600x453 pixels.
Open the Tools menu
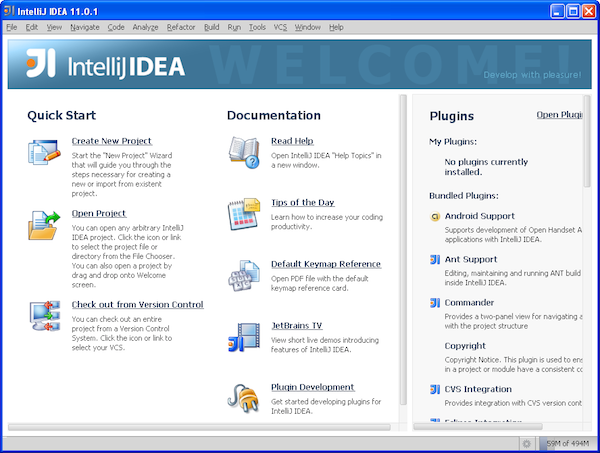pos(257,27)
